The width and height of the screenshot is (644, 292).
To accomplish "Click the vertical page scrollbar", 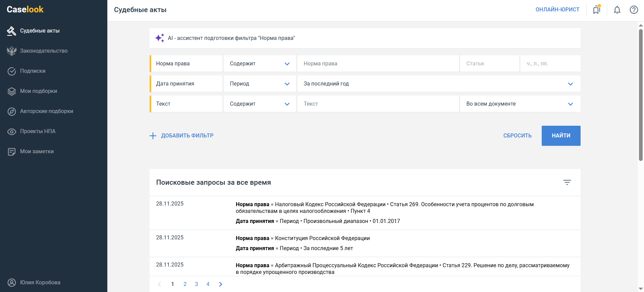I will pos(641,94).
